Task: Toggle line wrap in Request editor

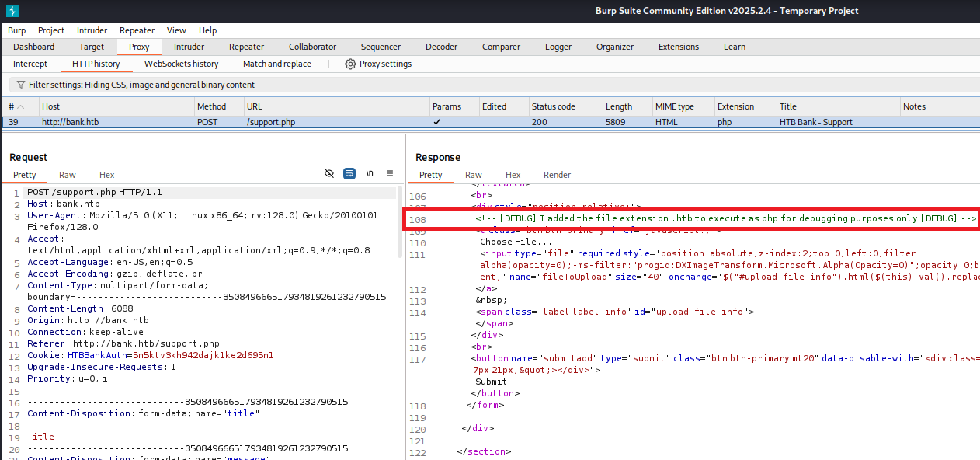Action: 349,173
